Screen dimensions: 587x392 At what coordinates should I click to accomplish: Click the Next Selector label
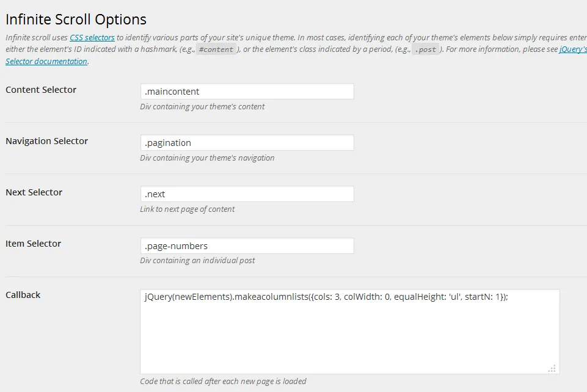coord(34,192)
